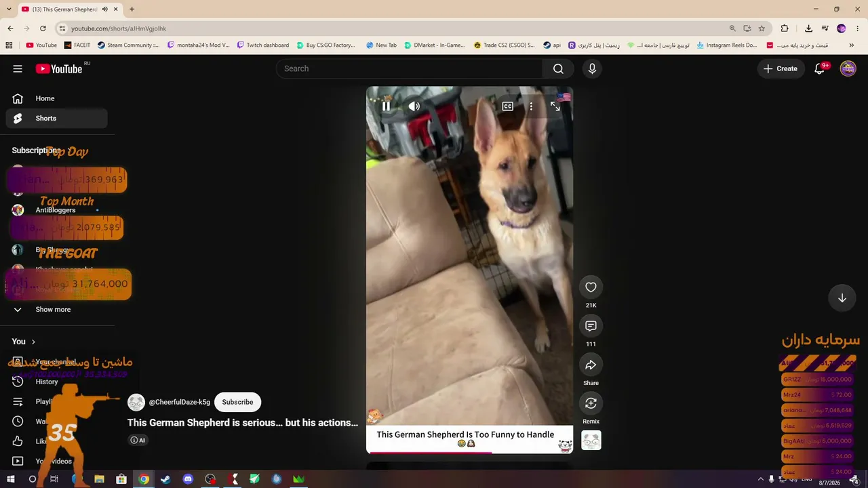
Task: Open the Trade CS2 (CSGO) bookmark
Action: 504,45
